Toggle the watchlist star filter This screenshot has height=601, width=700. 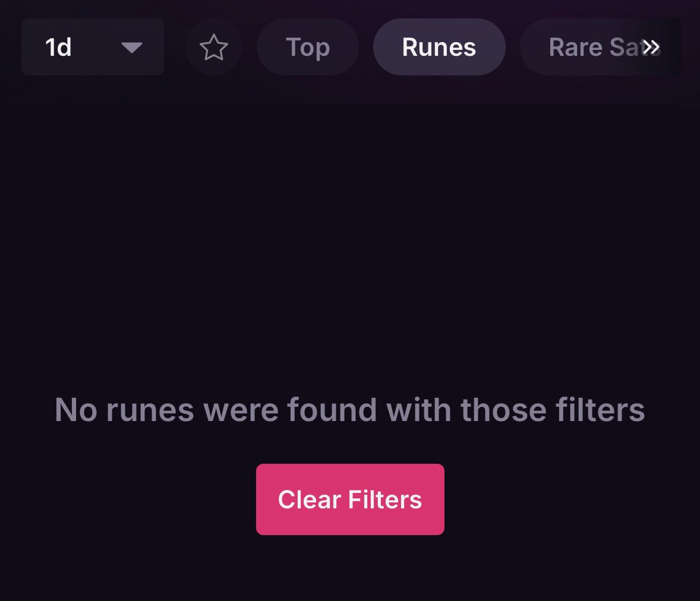click(x=214, y=48)
